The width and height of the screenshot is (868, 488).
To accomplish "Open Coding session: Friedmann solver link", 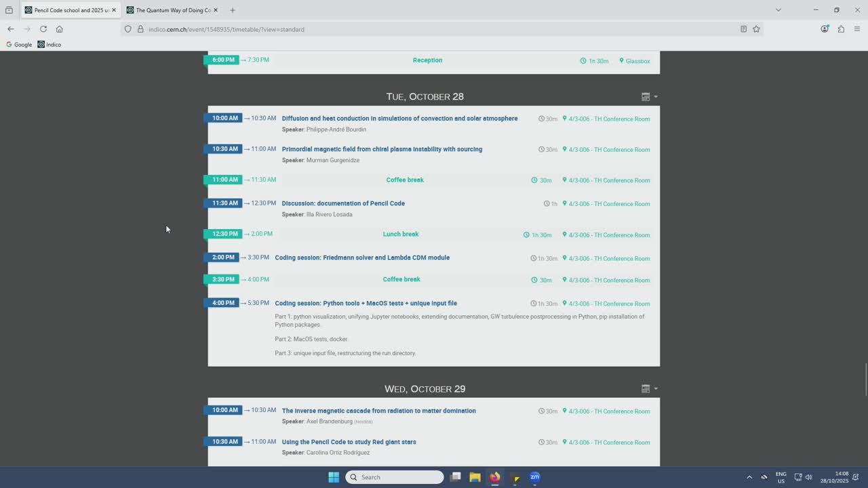I will [x=362, y=258].
